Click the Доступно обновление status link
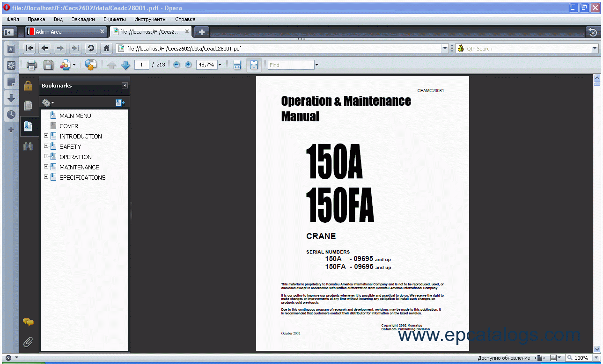 tap(504, 358)
